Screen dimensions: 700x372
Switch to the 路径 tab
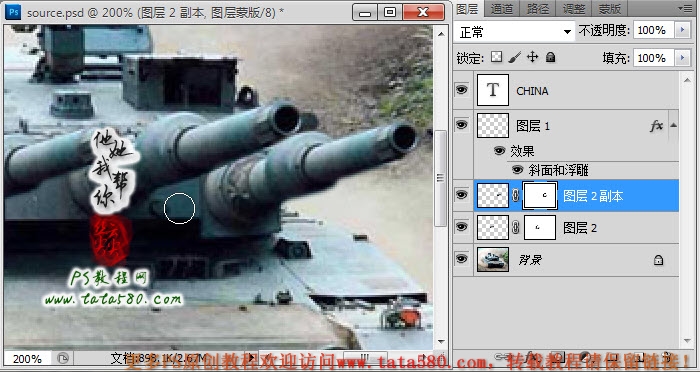coord(538,8)
